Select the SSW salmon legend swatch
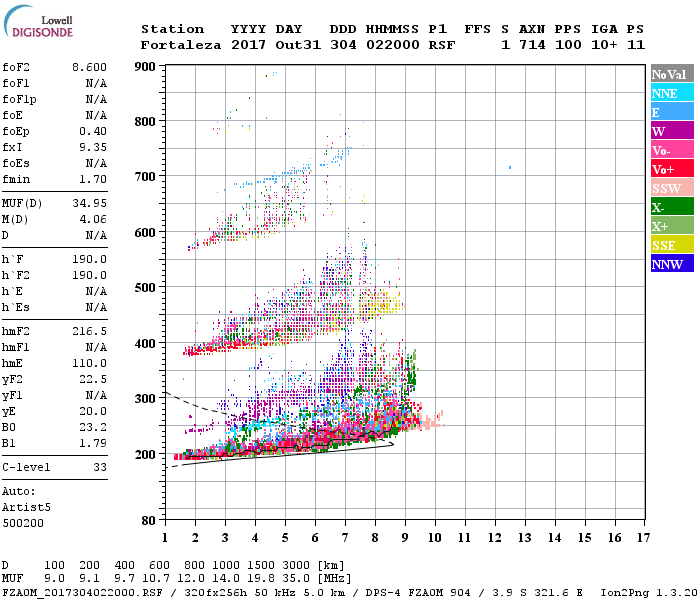 (x=672, y=188)
